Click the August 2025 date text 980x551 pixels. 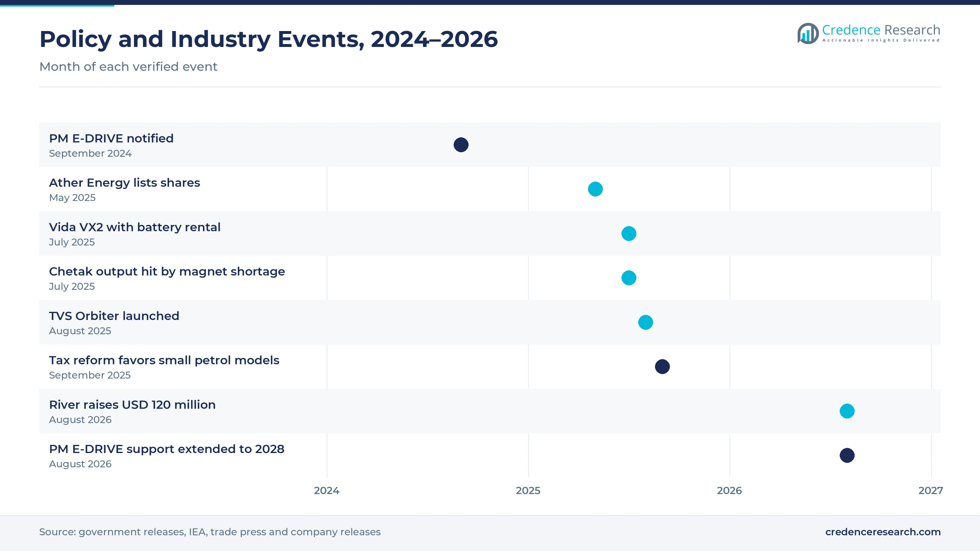(80, 331)
